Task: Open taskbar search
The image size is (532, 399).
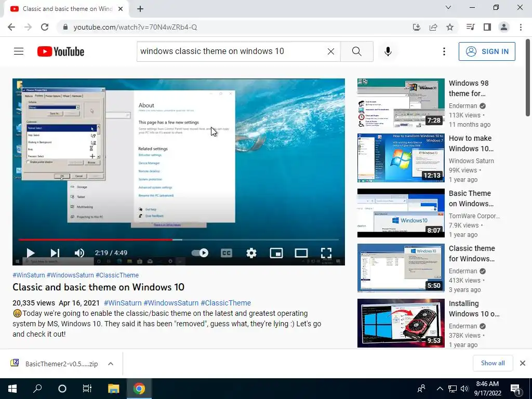Action: 37,389
